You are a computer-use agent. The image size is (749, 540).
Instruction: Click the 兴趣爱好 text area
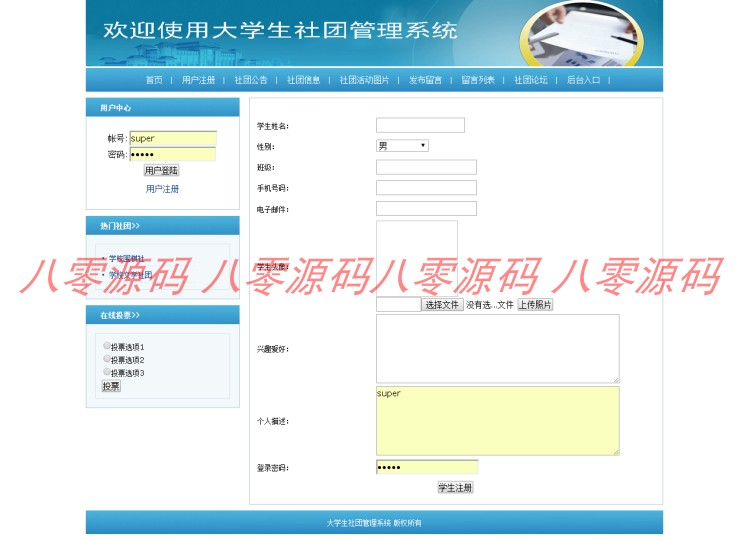point(498,349)
